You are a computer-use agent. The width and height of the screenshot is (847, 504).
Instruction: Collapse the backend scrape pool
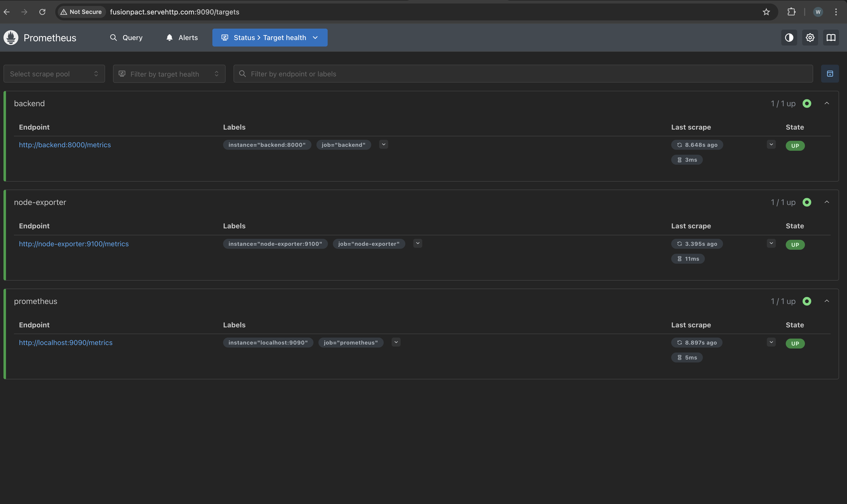pyautogui.click(x=827, y=103)
